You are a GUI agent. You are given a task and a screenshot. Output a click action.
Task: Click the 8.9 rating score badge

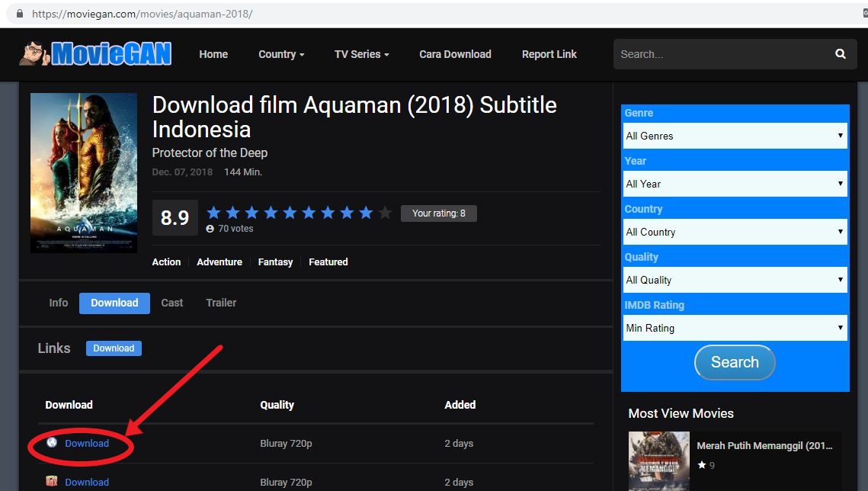tap(175, 217)
